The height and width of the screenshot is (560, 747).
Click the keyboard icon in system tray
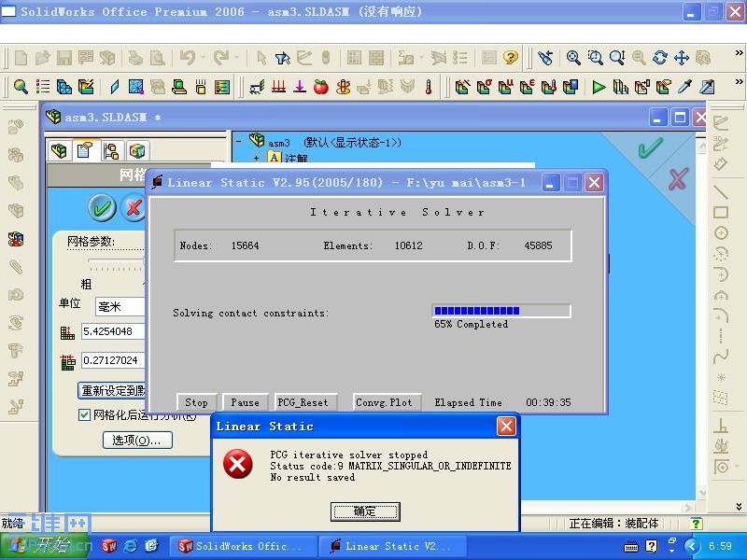point(631,547)
